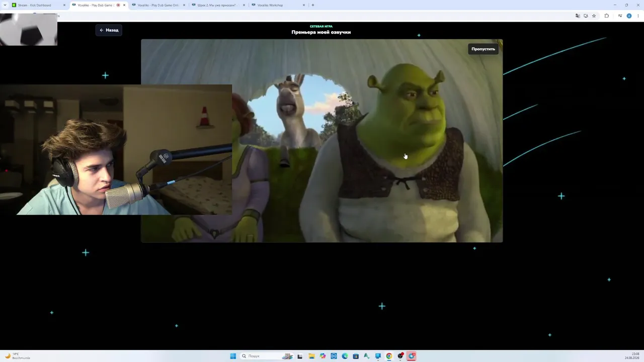Open Copilot from the taskbar
Viewport: 644px width, 362px height.
click(323, 356)
